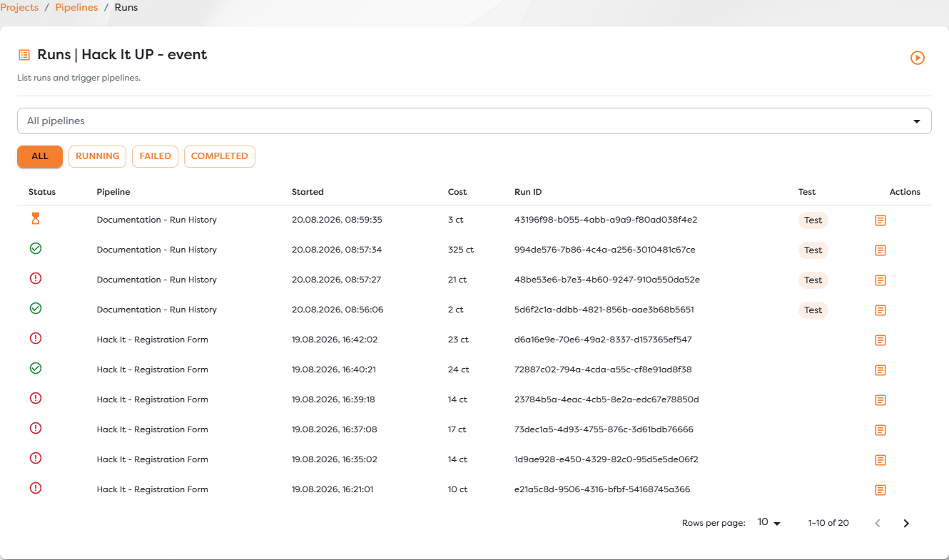This screenshot has width=949, height=560.
Task: Filter runs by COMPLETED
Action: tap(220, 156)
